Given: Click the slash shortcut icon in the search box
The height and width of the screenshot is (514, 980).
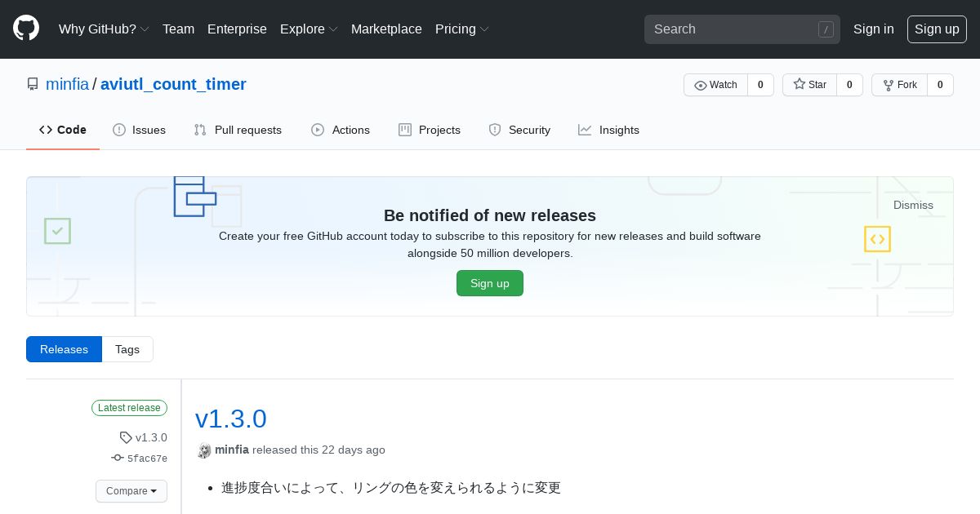Looking at the screenshot, I should (x=826, y=29).
